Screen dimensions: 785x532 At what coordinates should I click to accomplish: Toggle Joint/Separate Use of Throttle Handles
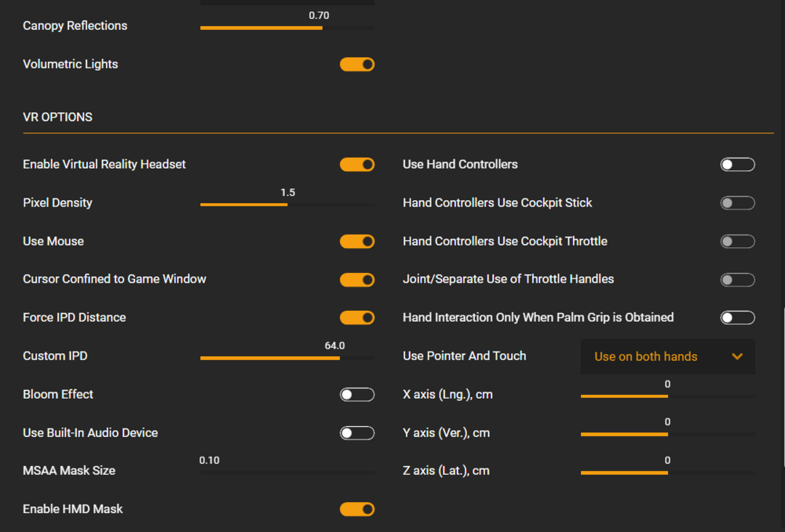738,280
